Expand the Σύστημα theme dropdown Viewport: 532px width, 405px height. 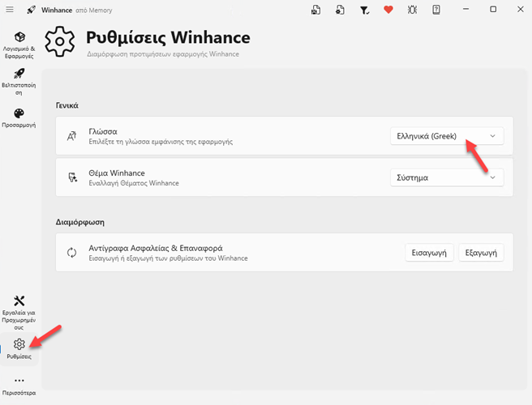(447, 177)
